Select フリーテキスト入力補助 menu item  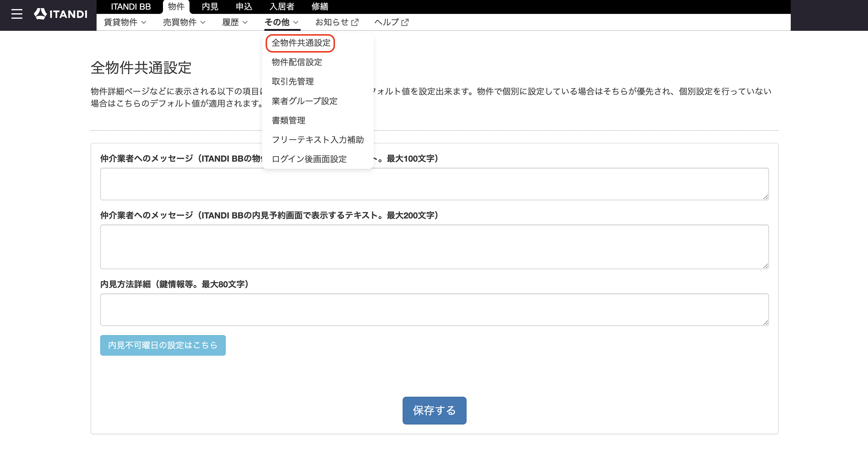coord(318,140)
